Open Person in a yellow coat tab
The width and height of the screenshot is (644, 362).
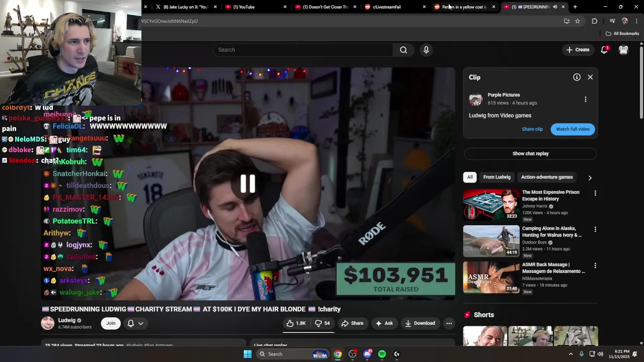coord(463,7)
